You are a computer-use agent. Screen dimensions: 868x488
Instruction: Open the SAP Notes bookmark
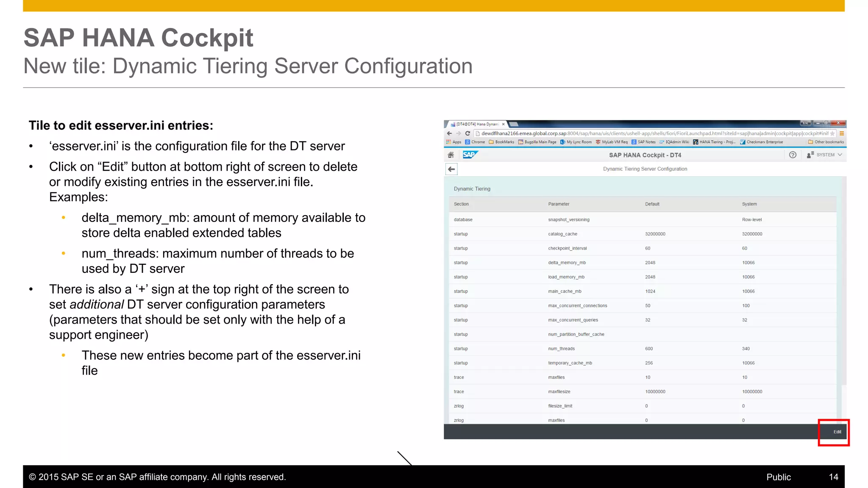tap(643, 142)
